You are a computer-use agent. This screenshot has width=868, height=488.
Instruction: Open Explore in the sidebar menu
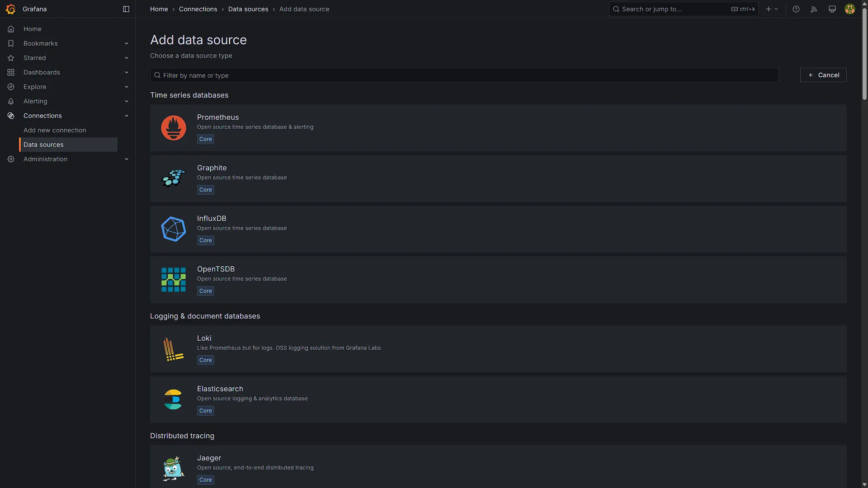35,87
